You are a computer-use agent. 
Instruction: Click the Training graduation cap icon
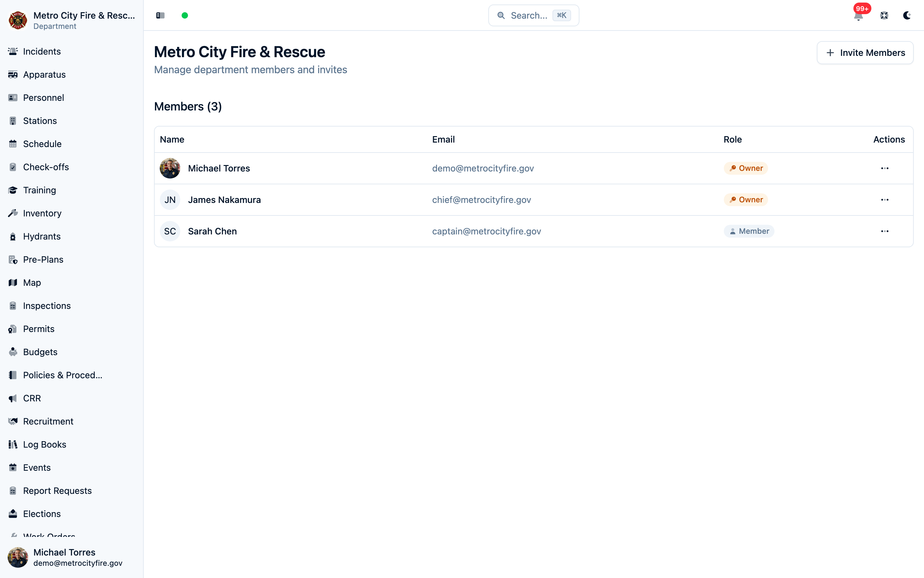pos(13,190)
